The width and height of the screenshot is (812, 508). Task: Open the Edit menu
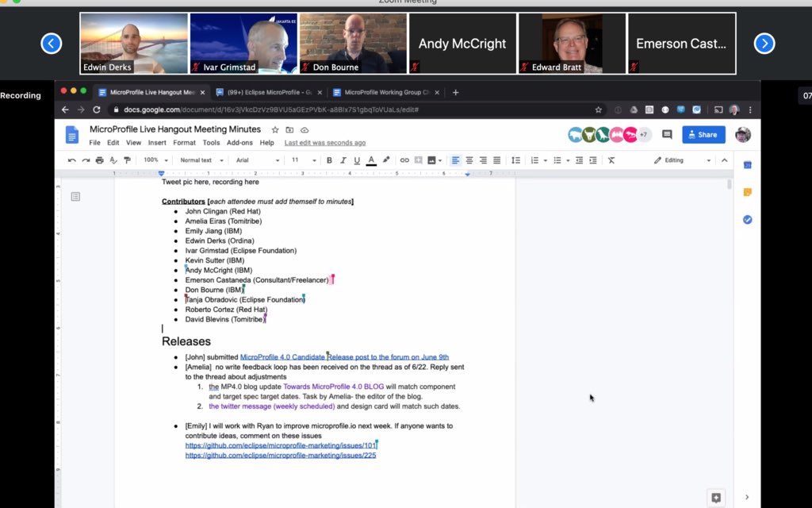pyautogui.click(x=113, y=143)
